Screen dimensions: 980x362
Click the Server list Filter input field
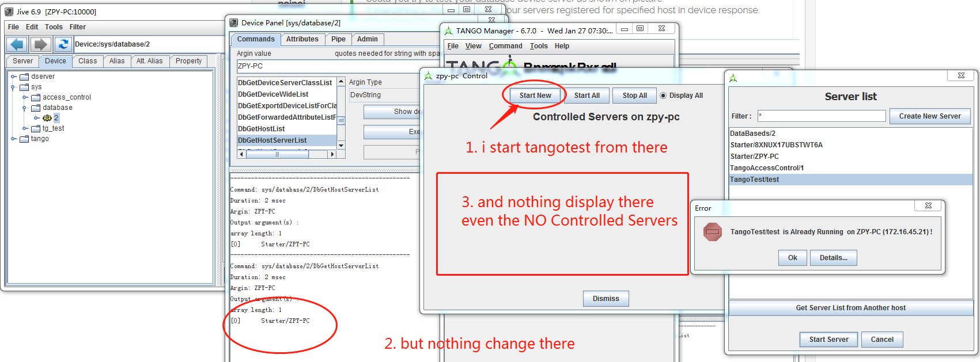pyautogui.click(x=822, y=116)
